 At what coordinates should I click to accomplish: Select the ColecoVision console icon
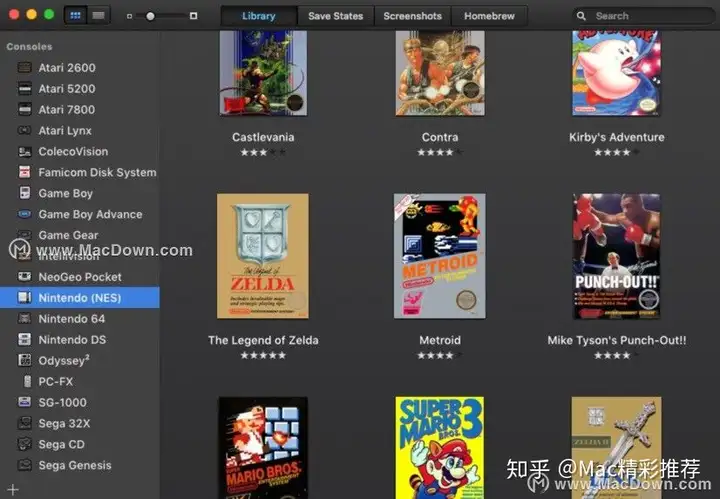pyautogui.click(x=24, y=151)
